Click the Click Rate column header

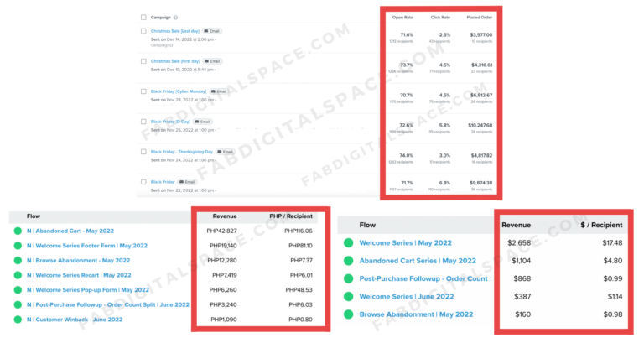point(440,16)
